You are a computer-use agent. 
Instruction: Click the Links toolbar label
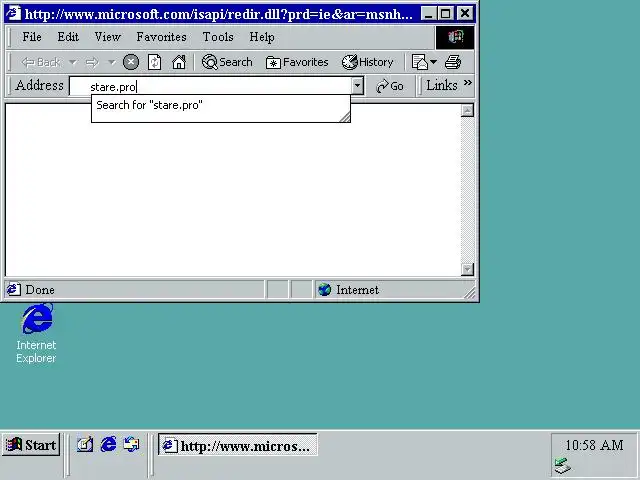point(442,85)
